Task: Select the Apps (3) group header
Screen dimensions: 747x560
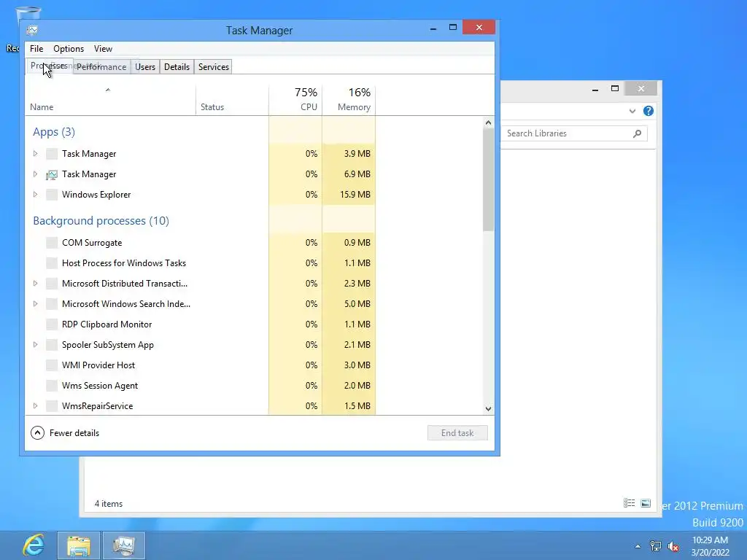Action: (54, 132)
